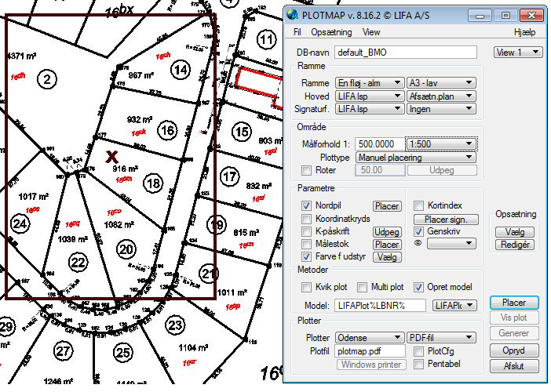Open the Afsætn.plan dropdown
Screen dimensions: 551x392
coord(441,96)
